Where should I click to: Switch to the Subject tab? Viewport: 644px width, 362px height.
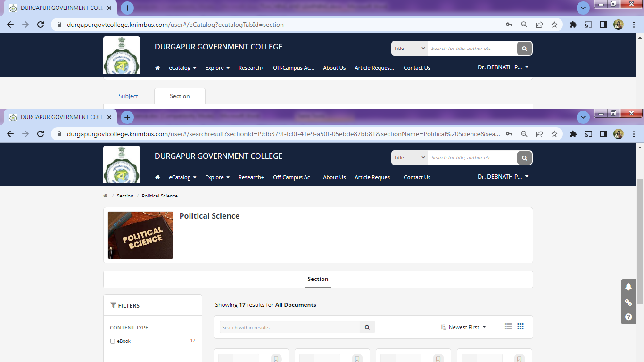point(128,96)
